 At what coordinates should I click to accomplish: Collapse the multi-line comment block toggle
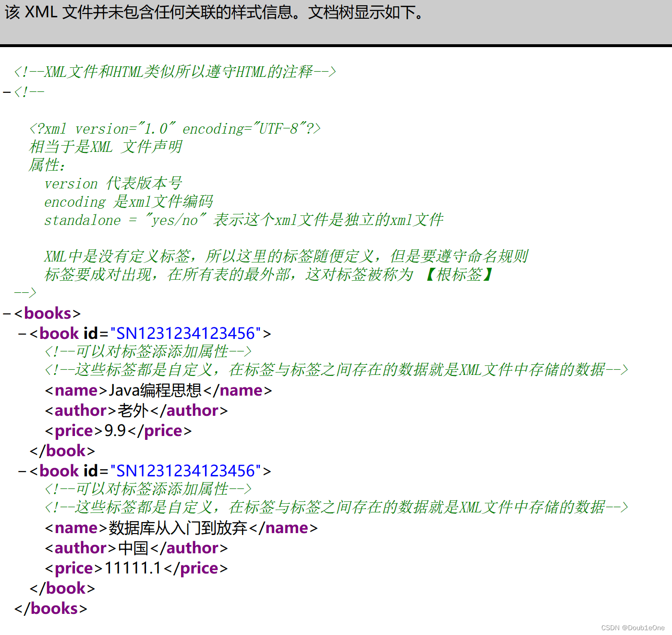7,92
